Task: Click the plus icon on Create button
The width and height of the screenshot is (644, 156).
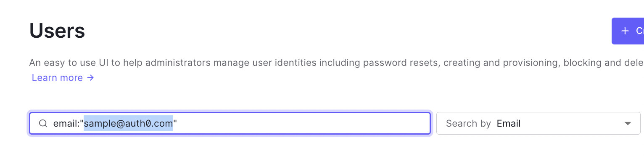Action: [625, 31]
